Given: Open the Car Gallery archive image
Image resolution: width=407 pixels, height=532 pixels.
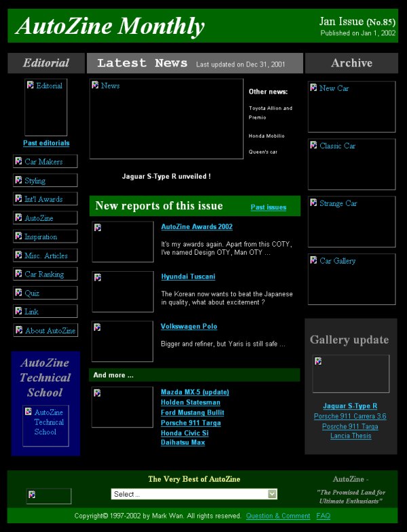Looking at the screenshot, I should [351, 279].
